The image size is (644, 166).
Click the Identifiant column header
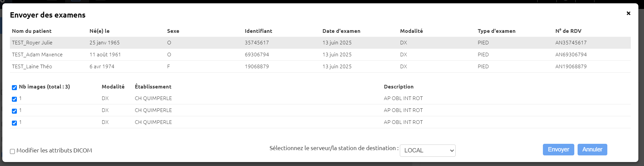pos(258,31)
